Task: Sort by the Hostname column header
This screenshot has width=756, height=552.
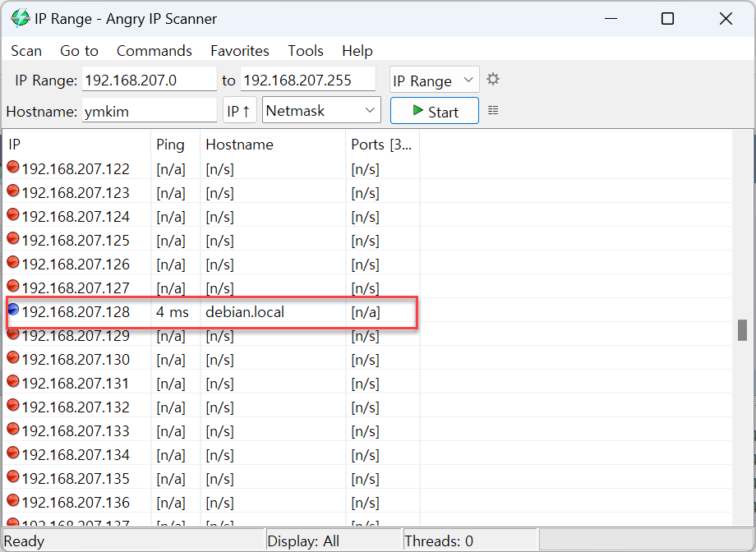Action: pos(274,144)
